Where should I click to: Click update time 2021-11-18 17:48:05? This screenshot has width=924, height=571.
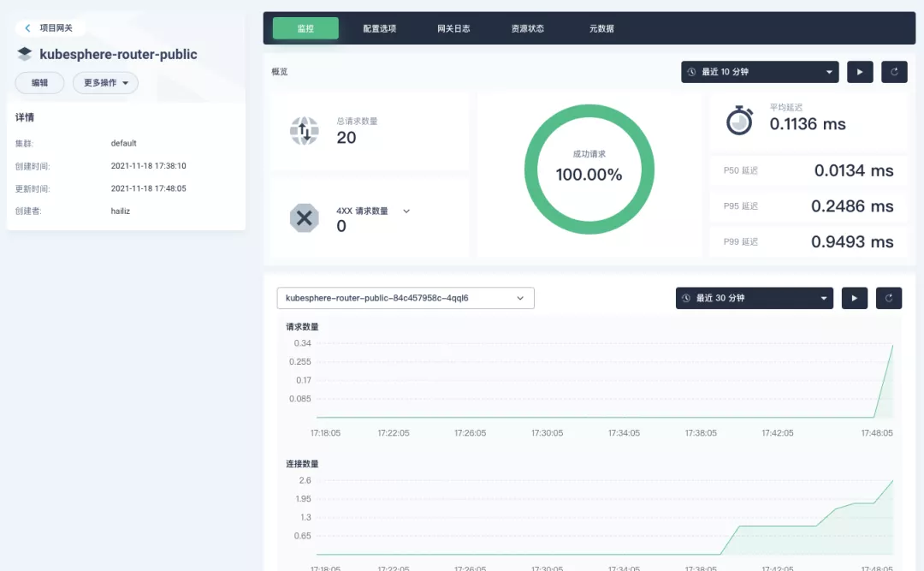tap(149, 188)
